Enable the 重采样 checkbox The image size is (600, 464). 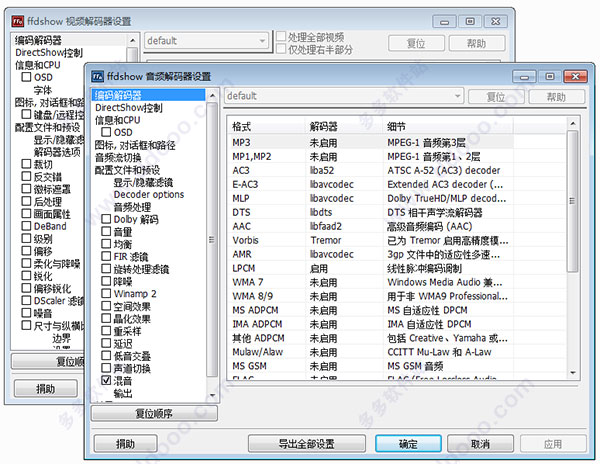(106, 330)
